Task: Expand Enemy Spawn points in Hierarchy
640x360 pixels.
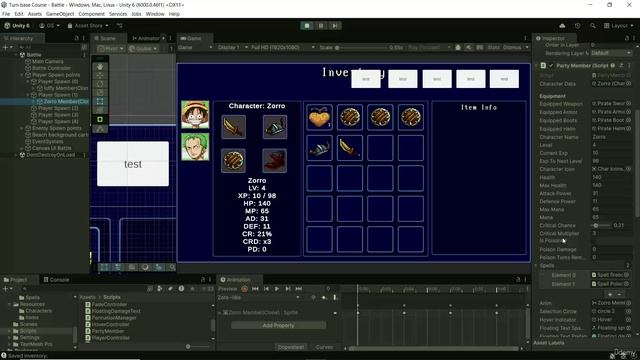Action: click(x=22, y=128)
